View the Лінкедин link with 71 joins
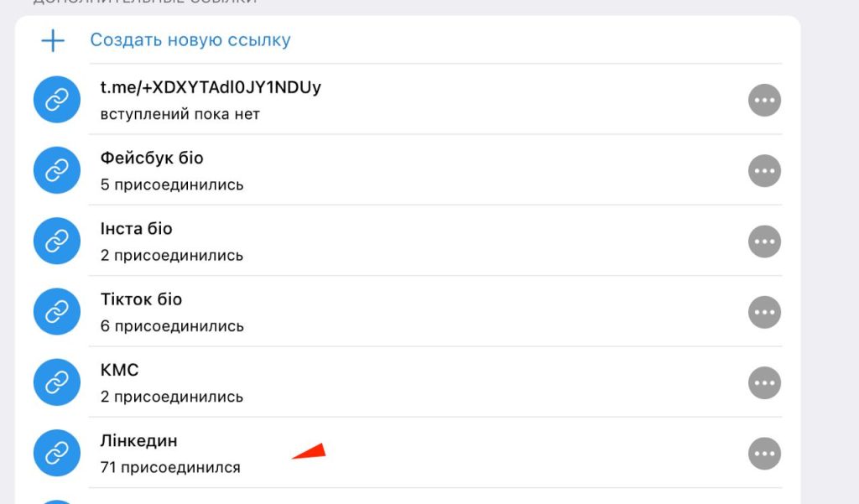859x504 pixels. pos(408,453)
